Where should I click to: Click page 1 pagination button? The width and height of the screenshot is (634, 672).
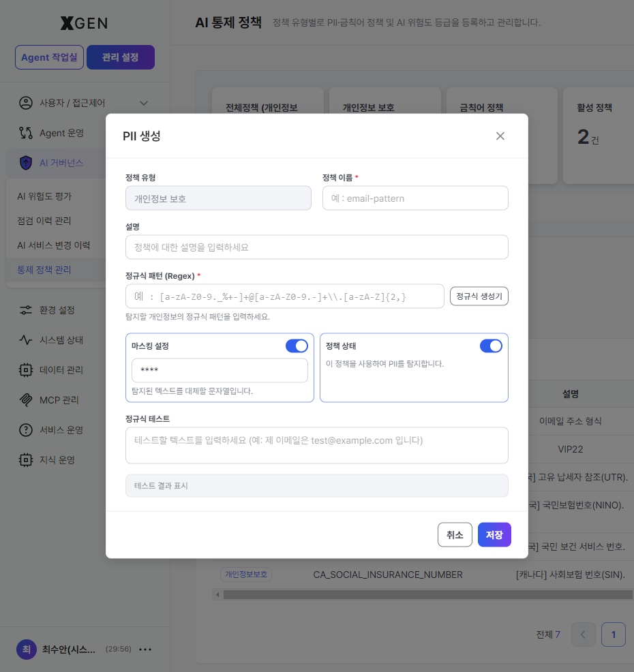point(613,635)
